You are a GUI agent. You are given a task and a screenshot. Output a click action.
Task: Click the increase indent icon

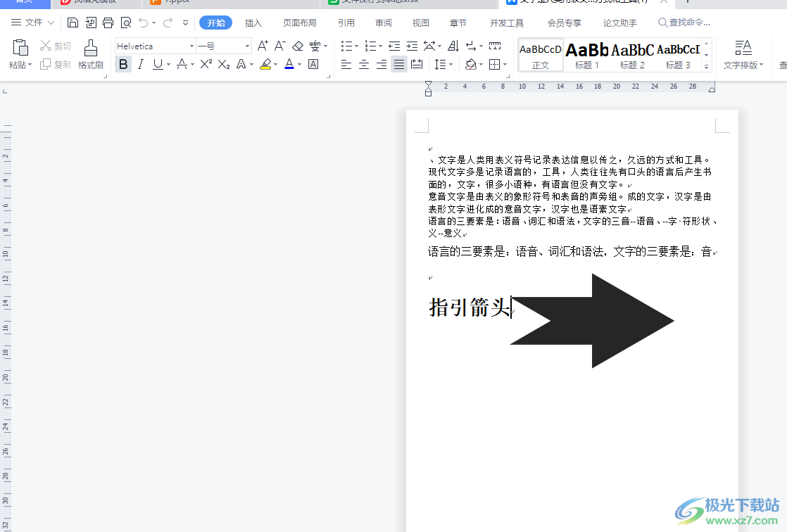[x=412, y=46]
